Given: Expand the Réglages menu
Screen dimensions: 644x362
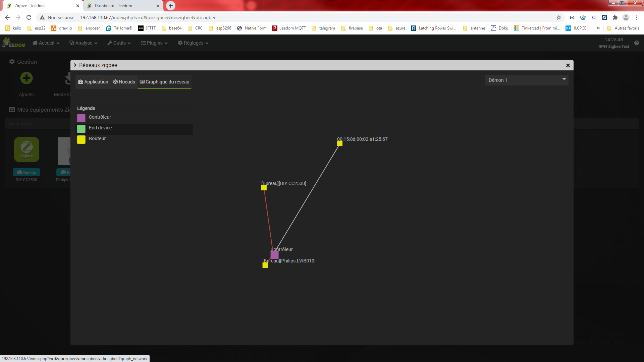Looking at the screenshot, I should 193,43.
